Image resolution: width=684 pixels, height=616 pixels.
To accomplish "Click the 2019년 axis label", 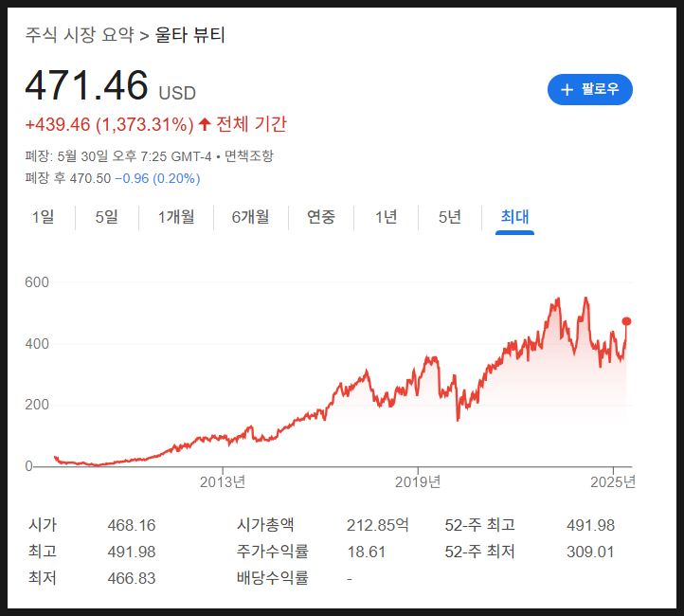I will (418, 482).
